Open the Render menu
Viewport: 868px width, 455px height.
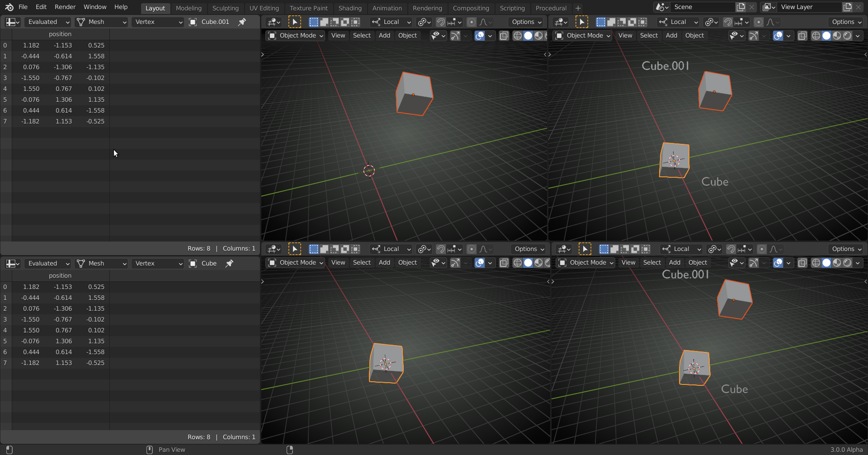click(x=65, y=7)
